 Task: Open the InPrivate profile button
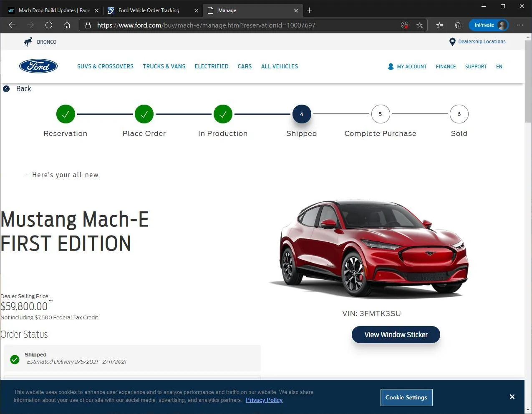(489, 25)
